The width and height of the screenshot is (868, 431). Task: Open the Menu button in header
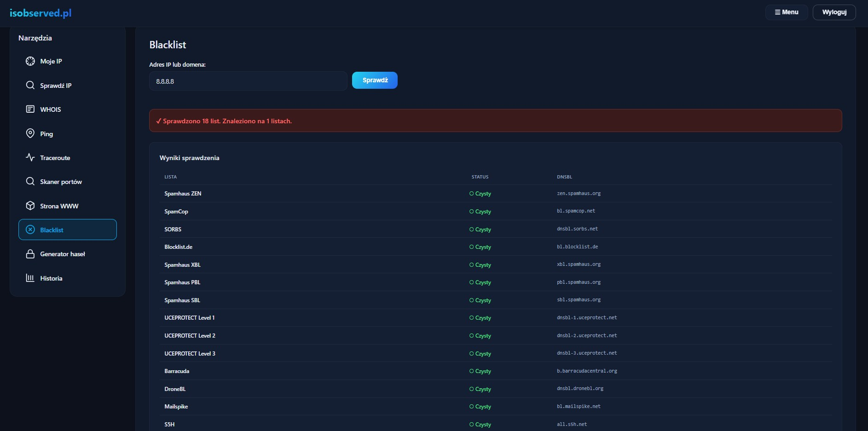click(x=787, y=12)
